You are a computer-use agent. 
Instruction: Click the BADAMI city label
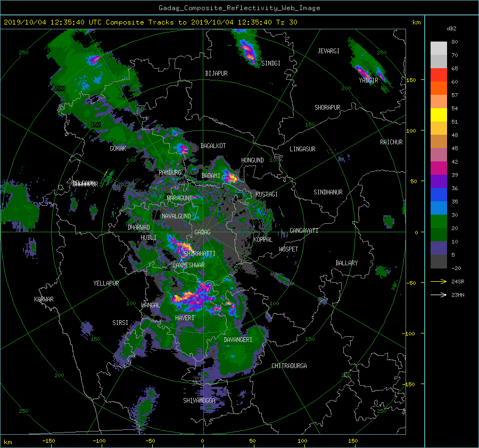point(211,176)
